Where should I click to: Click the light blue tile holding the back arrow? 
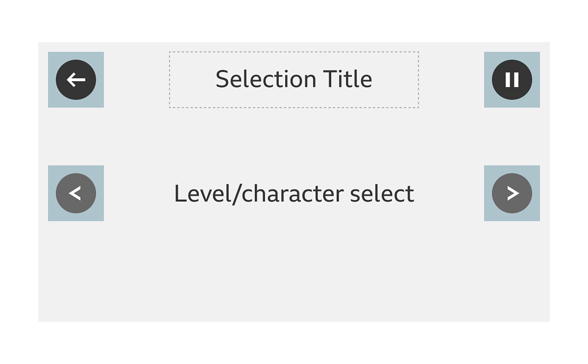[76, 79]
